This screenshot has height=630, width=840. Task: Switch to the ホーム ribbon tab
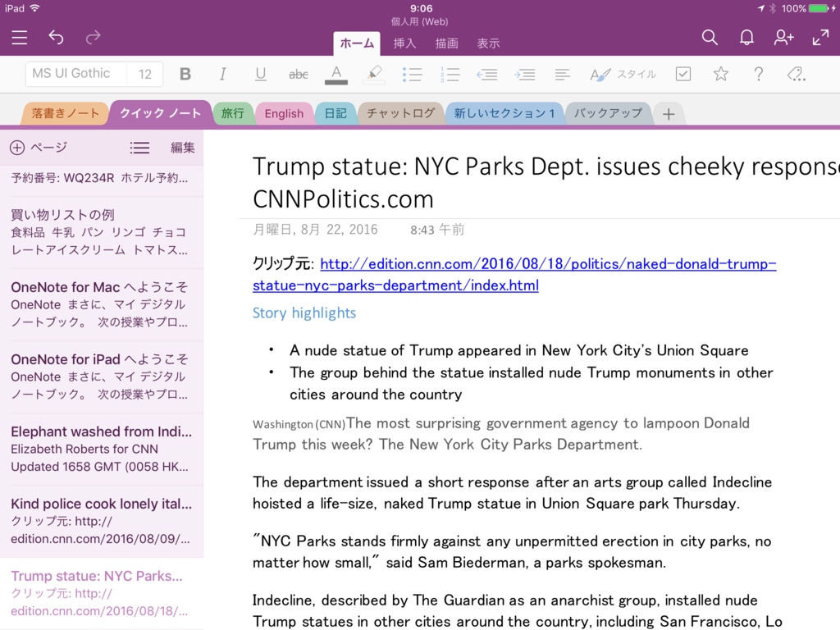357,43
